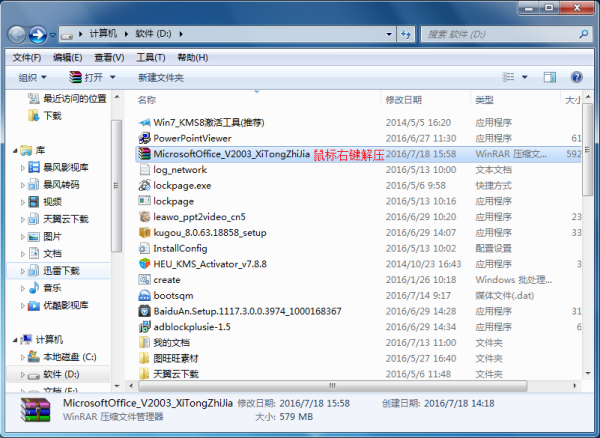Open the view options dropdown arrow

coord(525,77)
